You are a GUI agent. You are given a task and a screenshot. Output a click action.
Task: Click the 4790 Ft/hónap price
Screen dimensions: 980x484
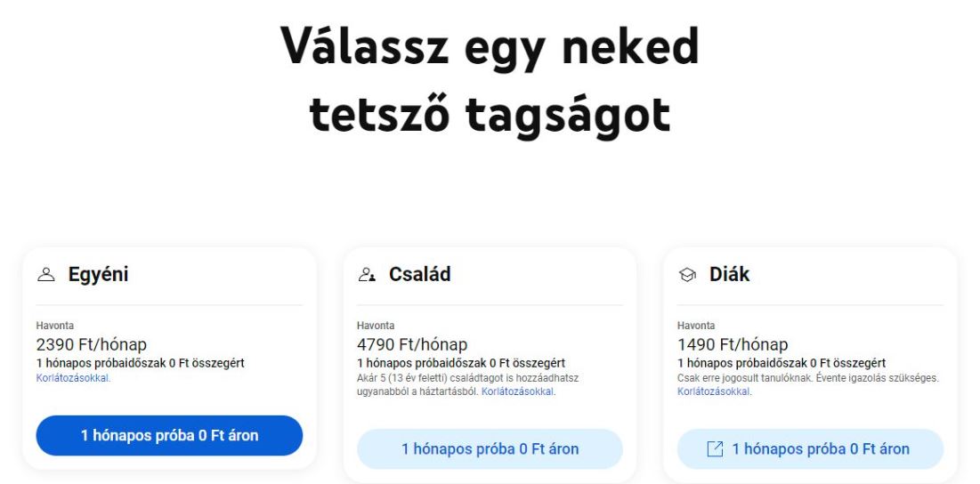411,344
